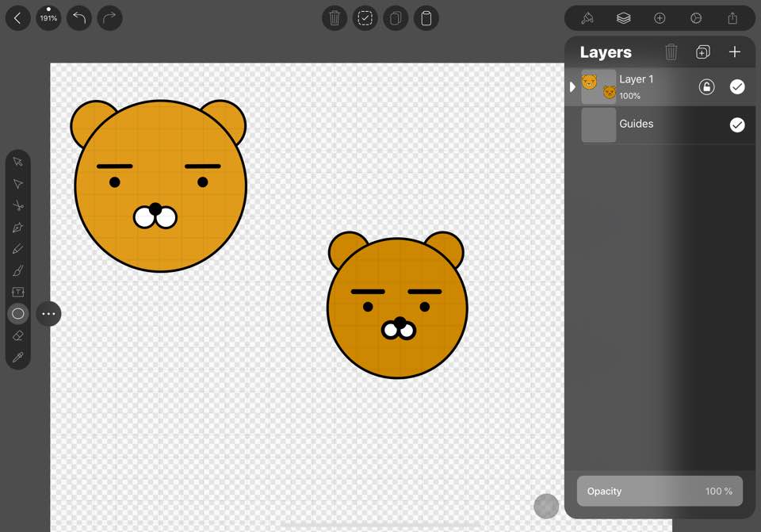Image resolution: width=761 pixels, height=532 pixels.
Task: Delete layer with Layers panel trash icon
Action: click(671, 52)
